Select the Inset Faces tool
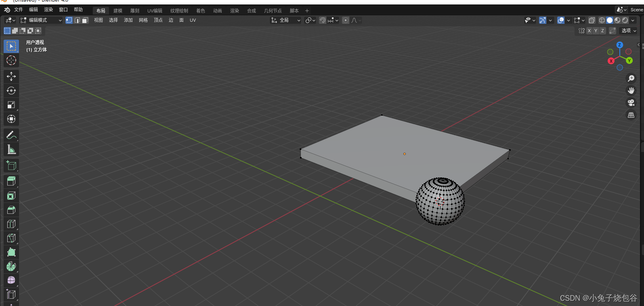Viewport: 644px width, 306px height. (11, 196)
